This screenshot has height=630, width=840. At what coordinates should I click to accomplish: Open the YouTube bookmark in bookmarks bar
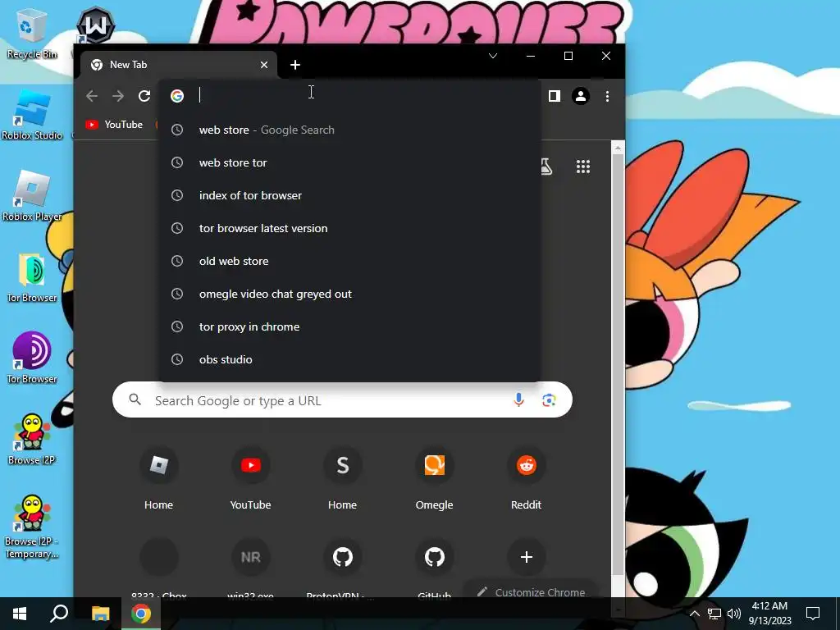pyautogui.click(x=115, y=125)
